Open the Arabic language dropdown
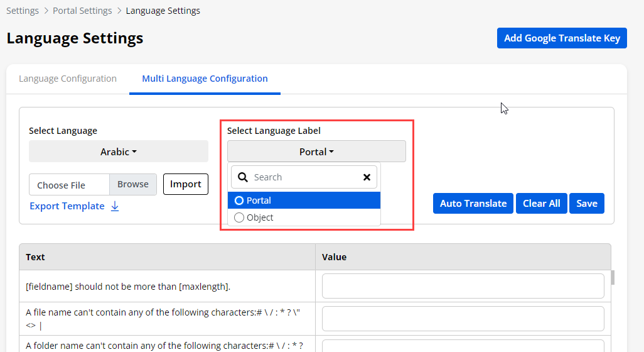 pyautogui.click(x=118, y=151)
